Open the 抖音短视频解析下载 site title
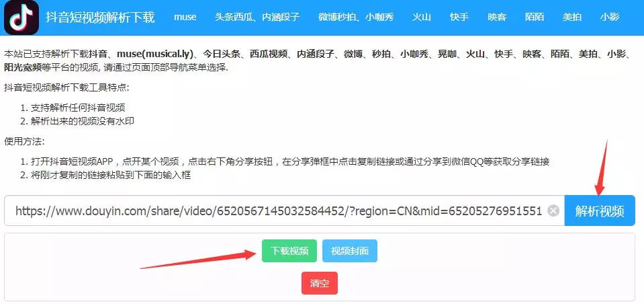The height and width of the screenshot is (304, 644). (x=100, y=17)
